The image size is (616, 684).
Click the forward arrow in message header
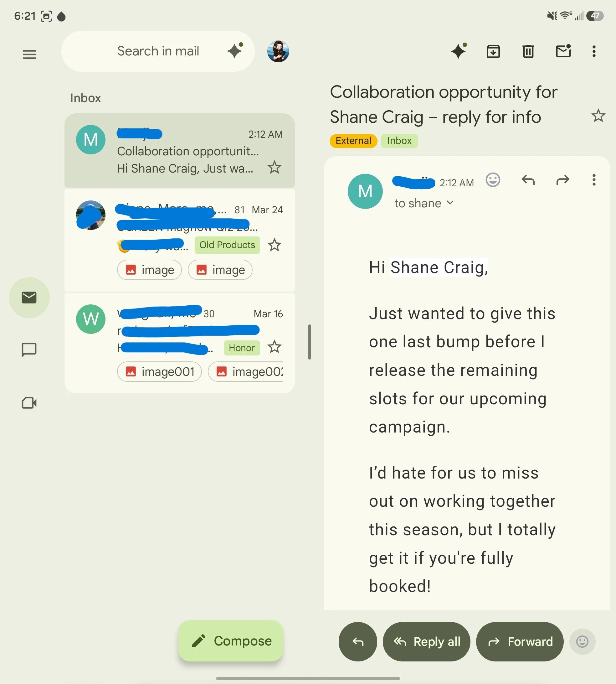pos(562,180)
